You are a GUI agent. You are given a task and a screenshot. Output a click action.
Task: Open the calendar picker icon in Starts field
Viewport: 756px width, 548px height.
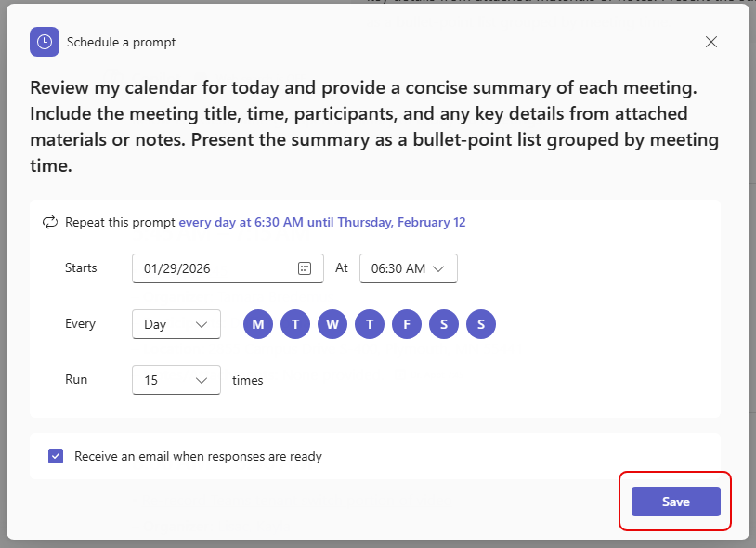[305, 268]
